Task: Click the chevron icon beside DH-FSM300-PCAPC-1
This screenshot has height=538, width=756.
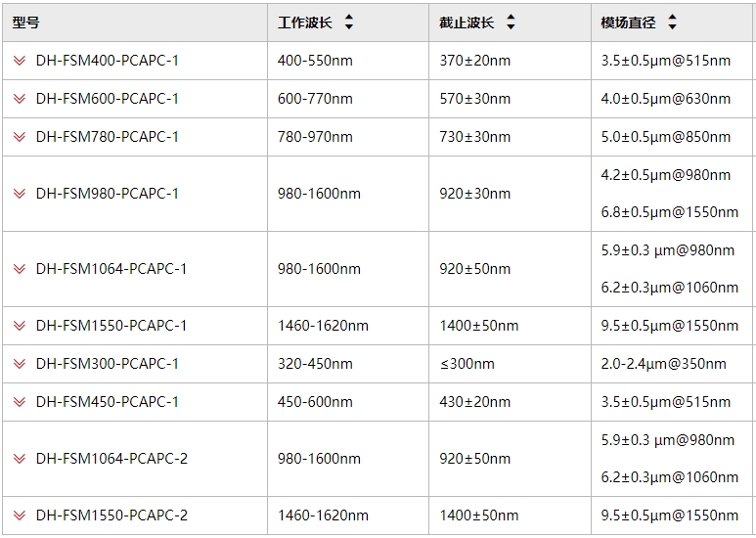Action: click(x=20, y=364)
